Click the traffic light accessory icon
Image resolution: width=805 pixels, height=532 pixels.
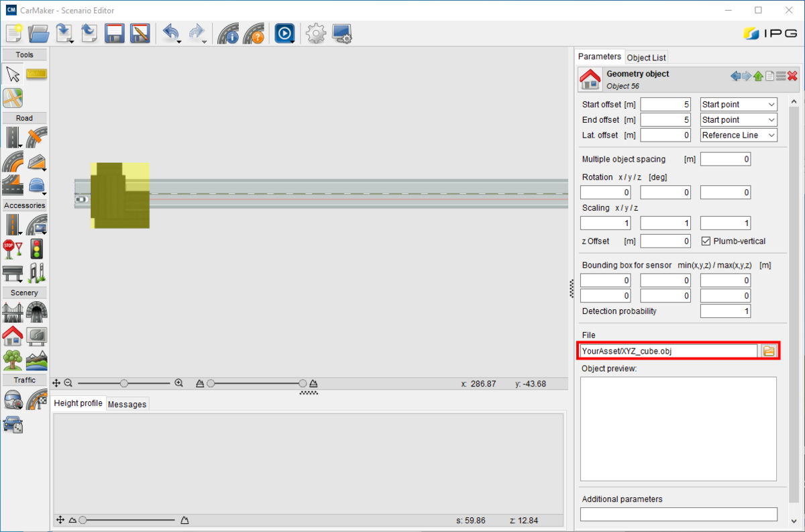(x=36, y=249)
